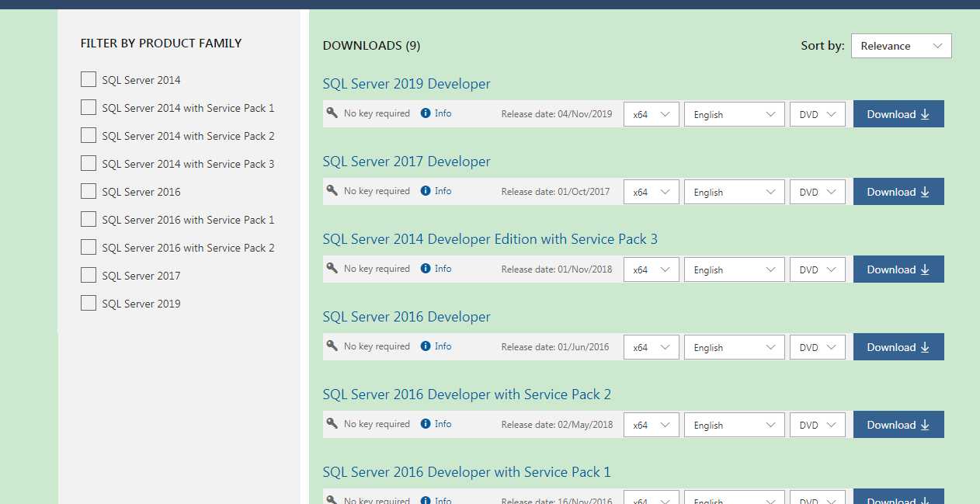
Task: Click the key icon in SQL Server 2017 Developer row
Action: click(332, 190)
